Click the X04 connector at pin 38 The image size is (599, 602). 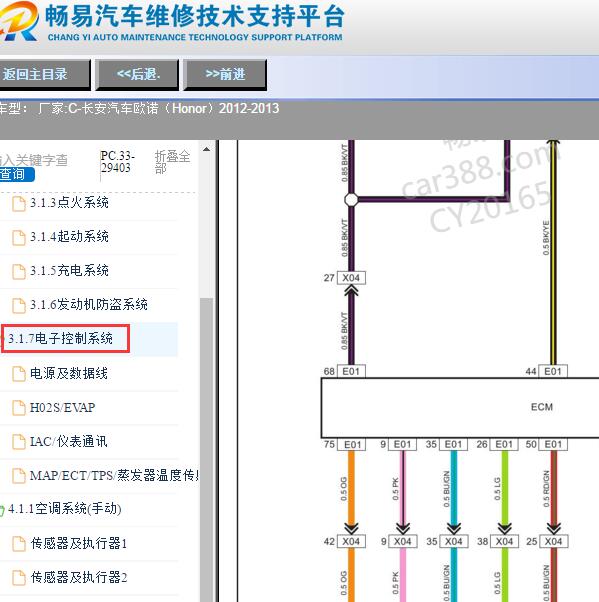pos(504,541)
